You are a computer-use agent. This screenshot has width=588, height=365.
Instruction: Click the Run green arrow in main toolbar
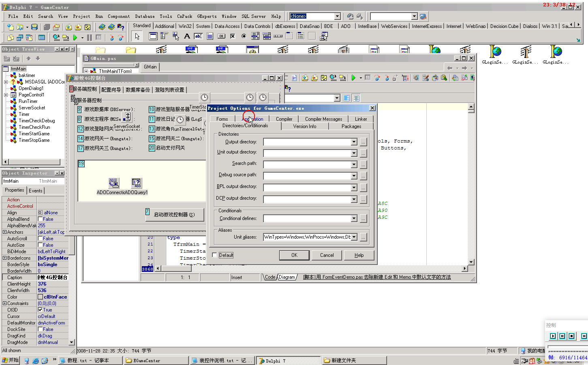(x=75, y=38)
